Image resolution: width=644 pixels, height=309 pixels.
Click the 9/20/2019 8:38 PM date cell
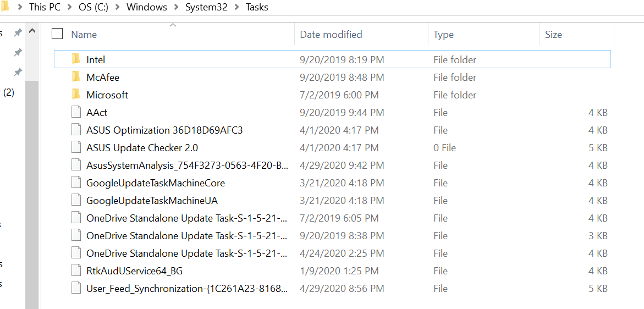click(342, 236)
